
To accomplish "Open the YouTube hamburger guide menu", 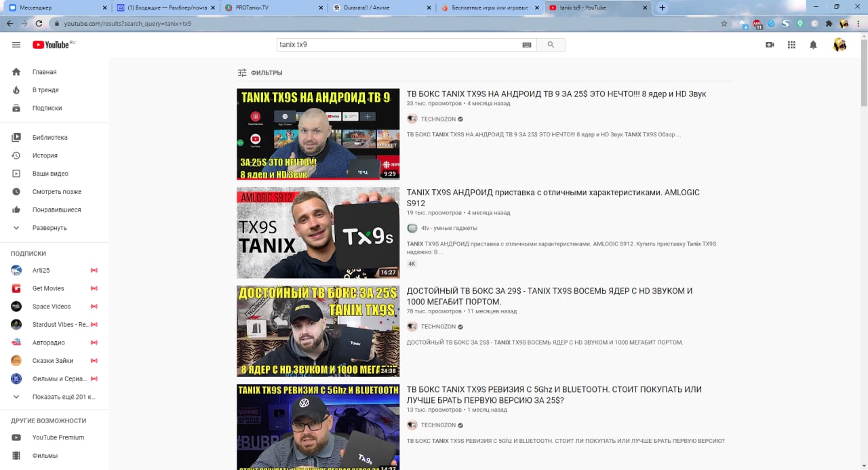I will point(16,45).
